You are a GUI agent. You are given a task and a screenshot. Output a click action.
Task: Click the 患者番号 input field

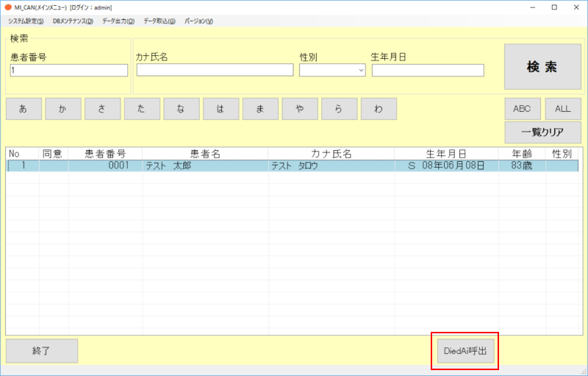click(x=69, y=71)
